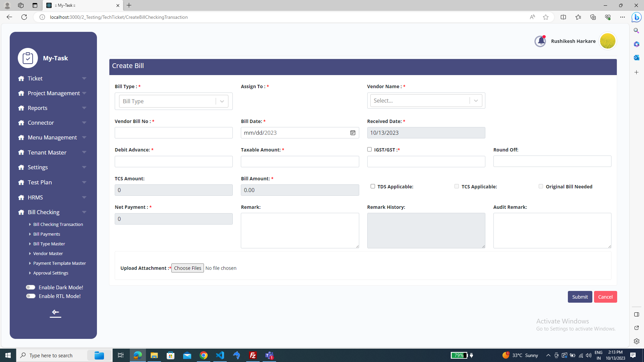
Task: Open Visual Studio Code from taskbar
Action: [x=220, y=355]
